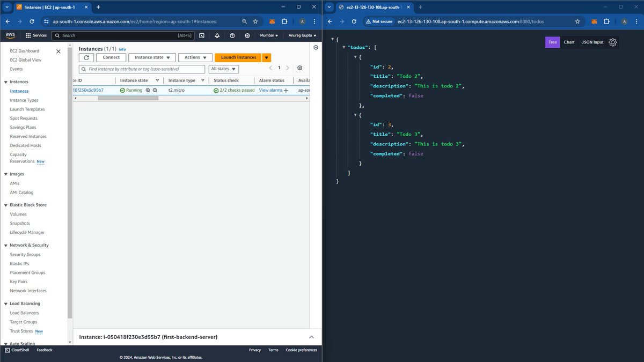
Task: Open JSON viewer settings gear icon
Action: [613, 42]
